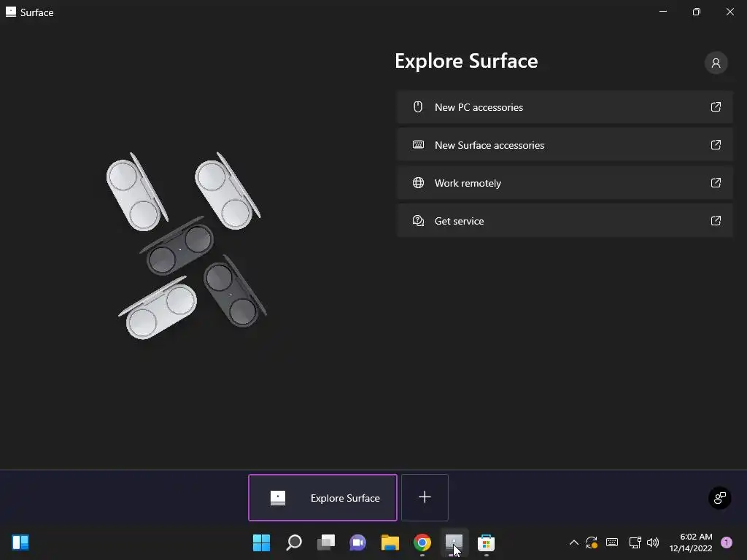Open the network status icon
This screenshot has width=747, height=560.
point(635,542)
